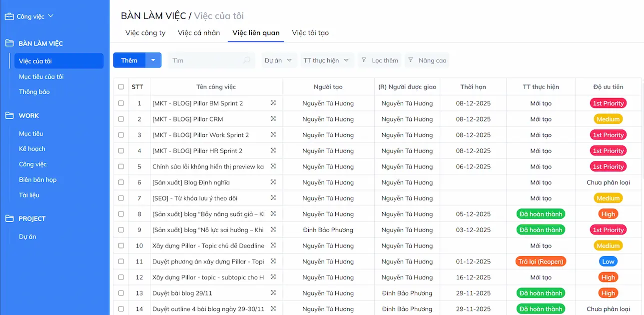
Task: Click expand icon for Blog Định nghĩa row
Action: [x=273, y=182]
